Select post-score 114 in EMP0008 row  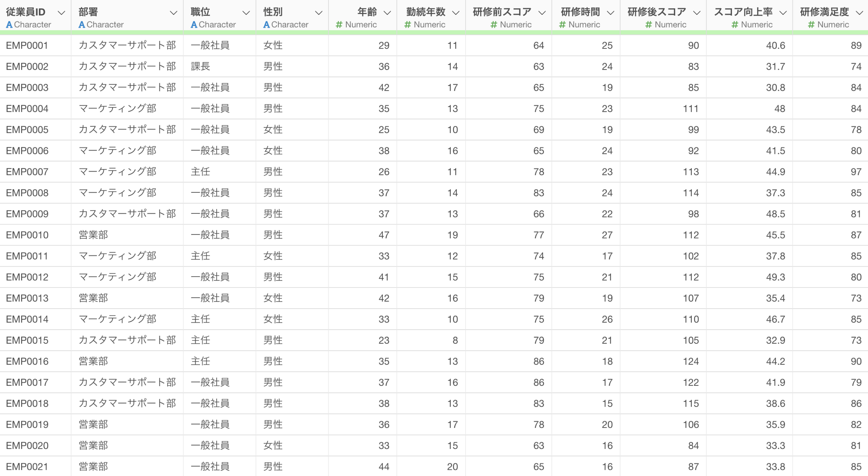663,193
